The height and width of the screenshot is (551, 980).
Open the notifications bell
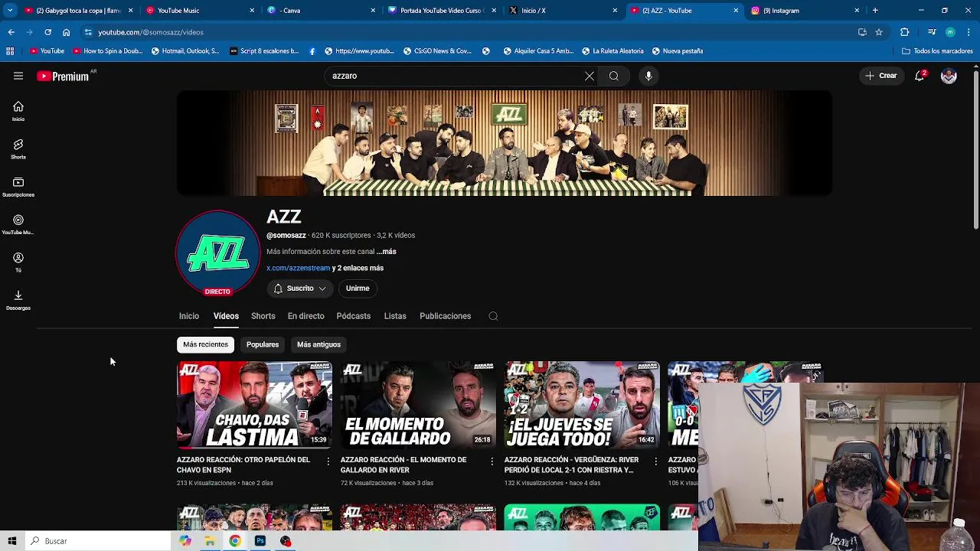920,76
